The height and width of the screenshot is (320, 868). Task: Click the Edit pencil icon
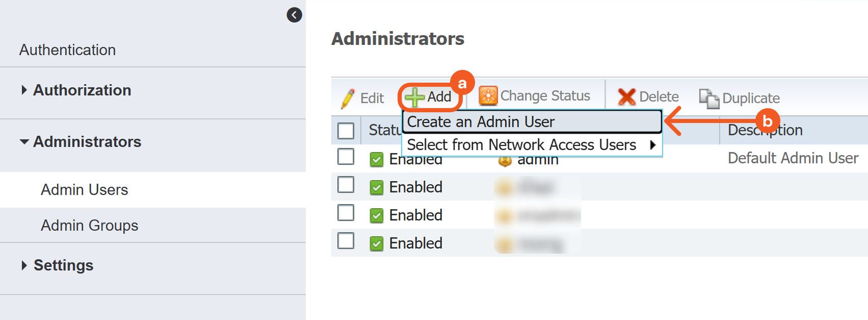pos(348,98)
